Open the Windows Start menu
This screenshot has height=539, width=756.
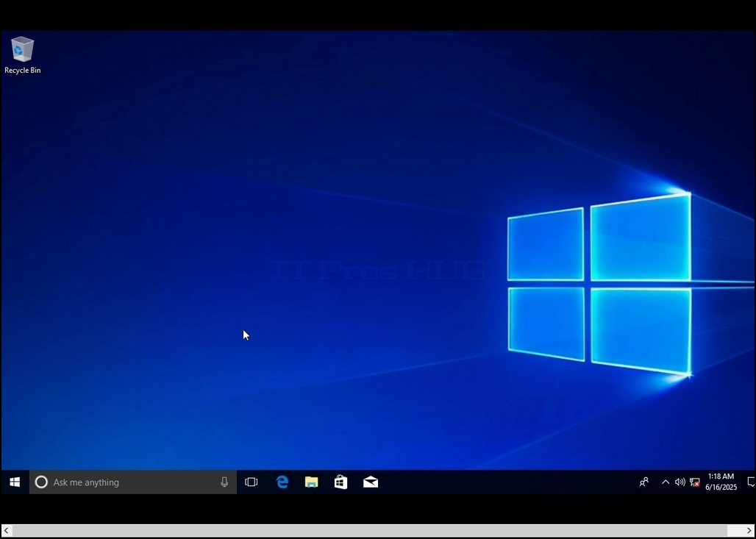coord(15,482)
